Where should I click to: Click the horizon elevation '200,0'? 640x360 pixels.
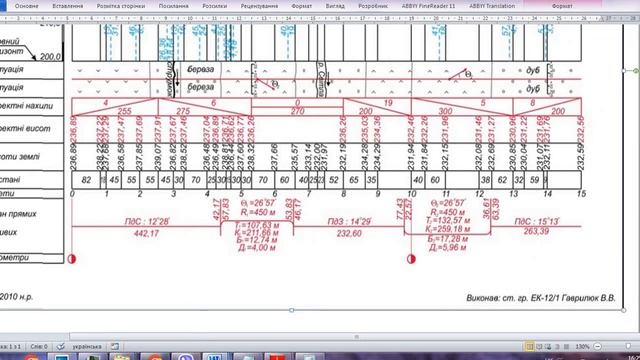(50, 57)
